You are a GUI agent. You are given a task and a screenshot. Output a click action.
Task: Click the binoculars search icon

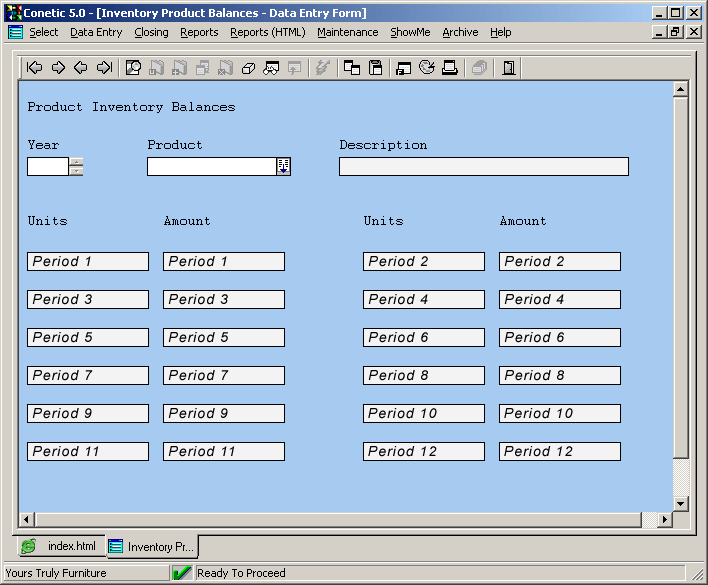[x=271, y=68]
